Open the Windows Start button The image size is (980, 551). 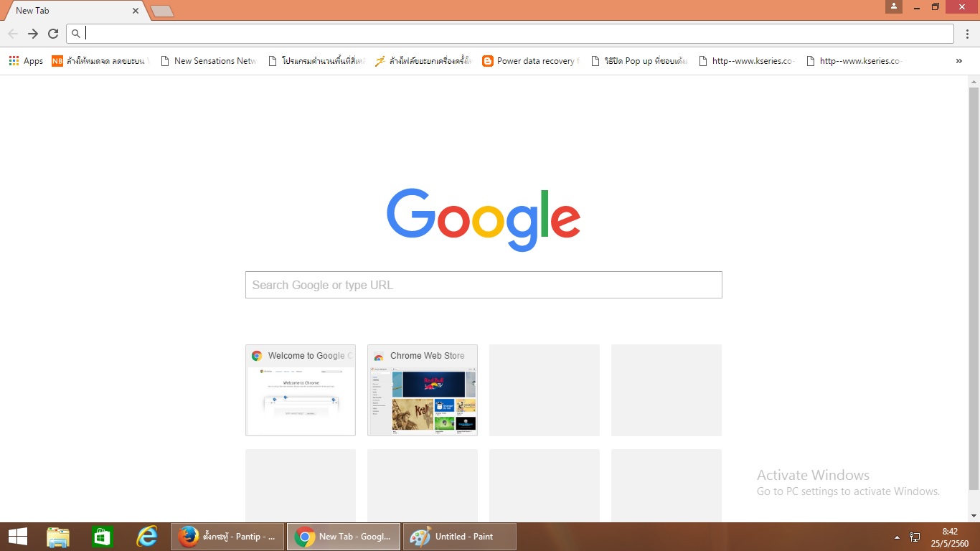(18, 537)
